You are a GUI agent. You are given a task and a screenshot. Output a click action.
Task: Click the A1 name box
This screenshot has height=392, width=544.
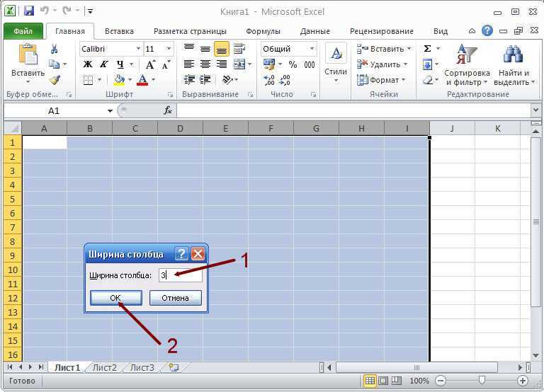[54, 111]
